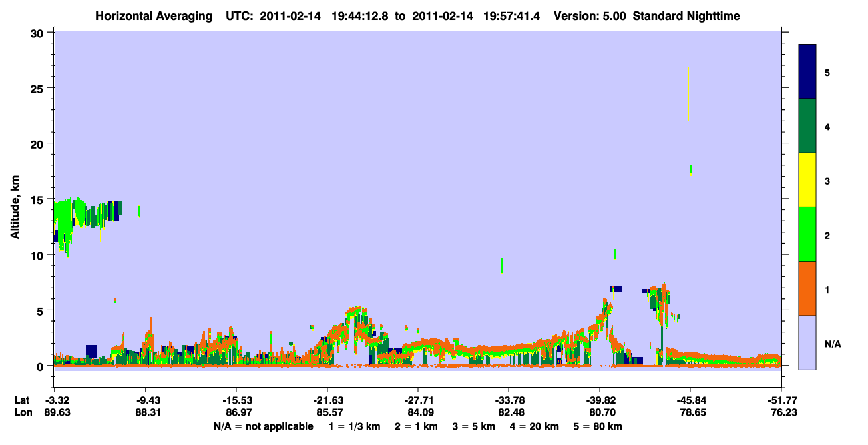Image resolution: width=868 pixels, height=445 pixels.
Task: Click the yellow color bar segment labeled 3
Action: coord(807,180)
